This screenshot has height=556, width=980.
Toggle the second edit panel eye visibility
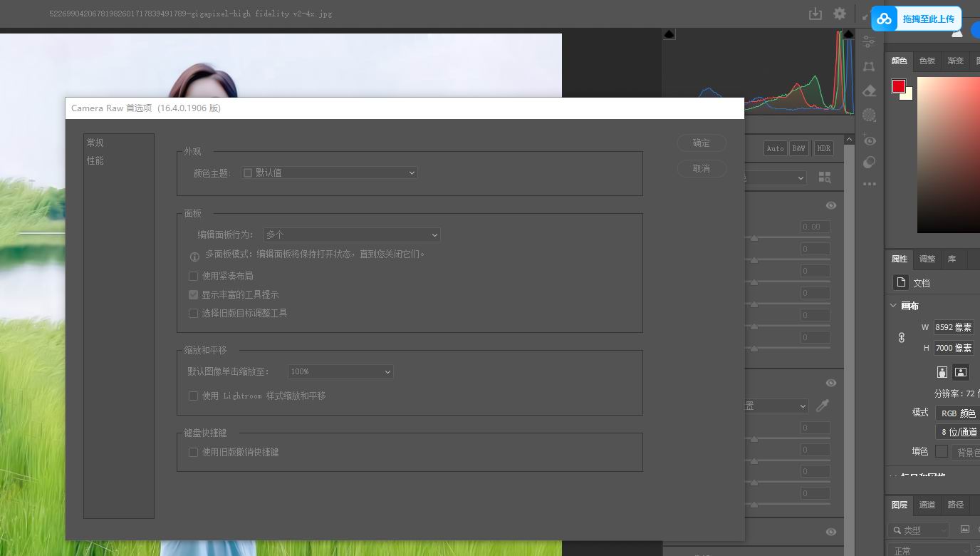[x=830, y=383]
